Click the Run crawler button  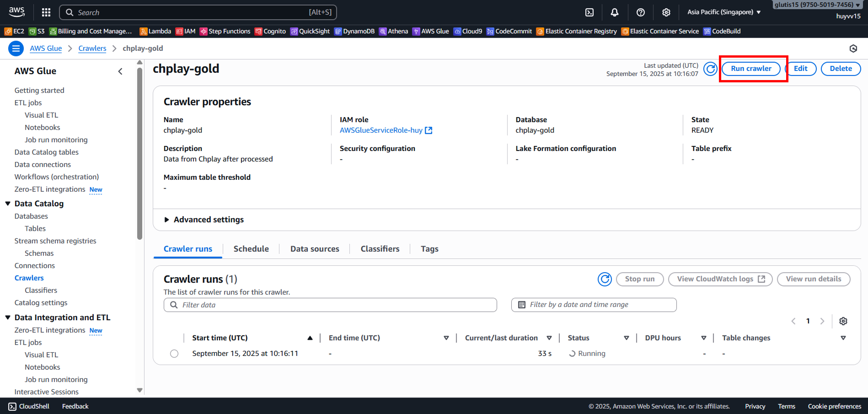pyautogui.click(x=751, y=69)
